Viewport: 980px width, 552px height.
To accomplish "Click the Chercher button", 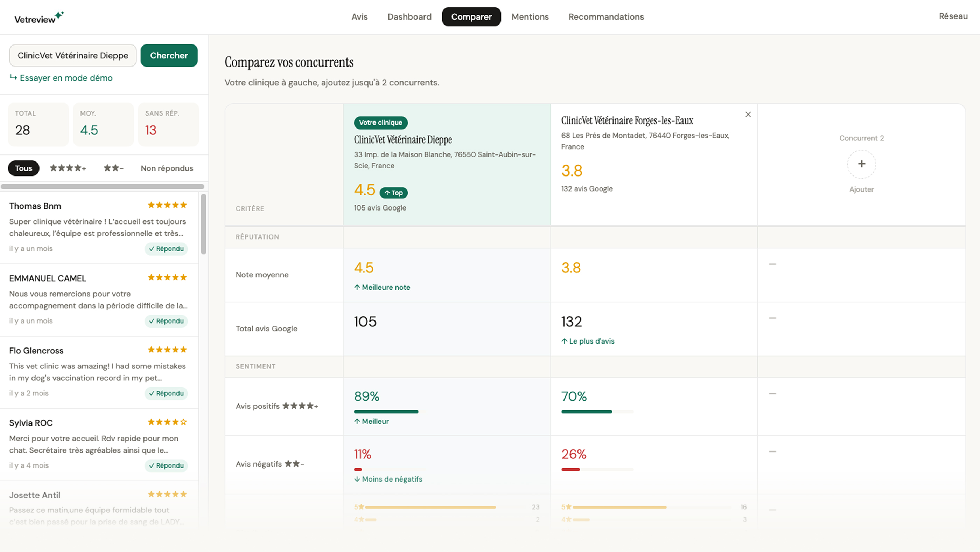I will tap(169, 56).
